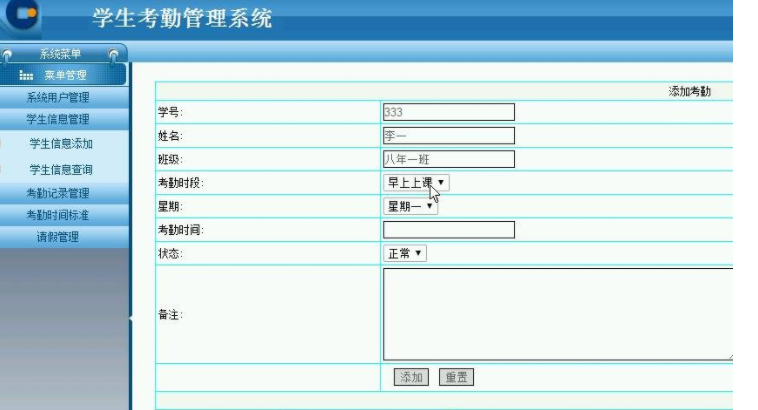
Task: Click the 班级: label text
Action: click(170, 159)
